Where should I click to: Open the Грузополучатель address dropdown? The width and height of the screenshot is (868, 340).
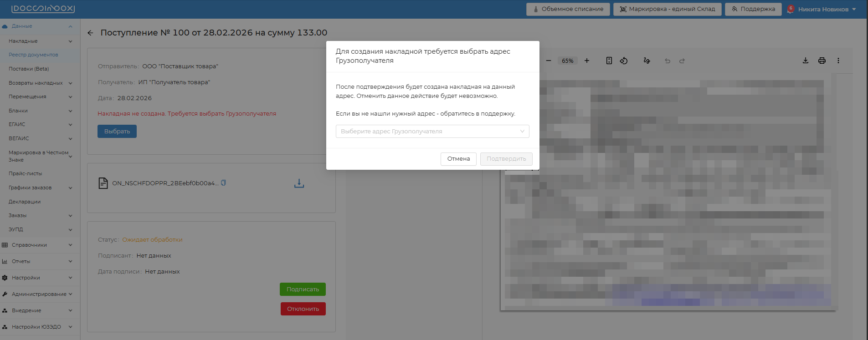click(432, 132)
